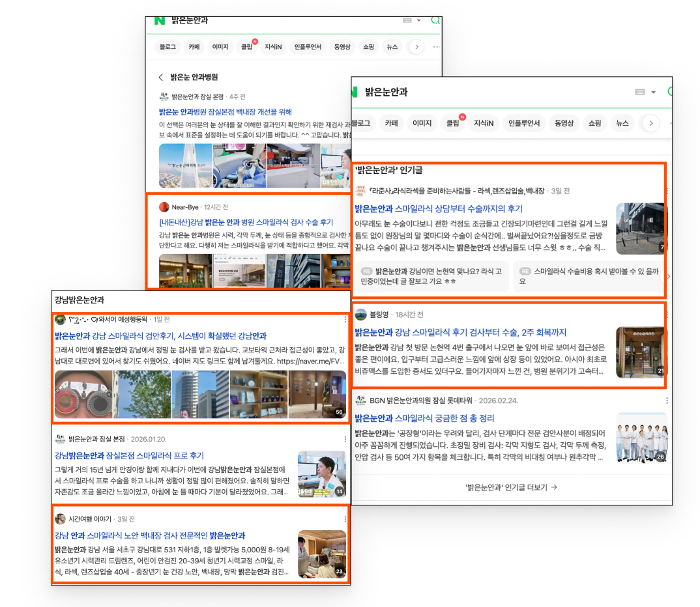Screen dimensions: 700x607
Task: Open 지식iN tab in back window
Action: click(273, 47)
